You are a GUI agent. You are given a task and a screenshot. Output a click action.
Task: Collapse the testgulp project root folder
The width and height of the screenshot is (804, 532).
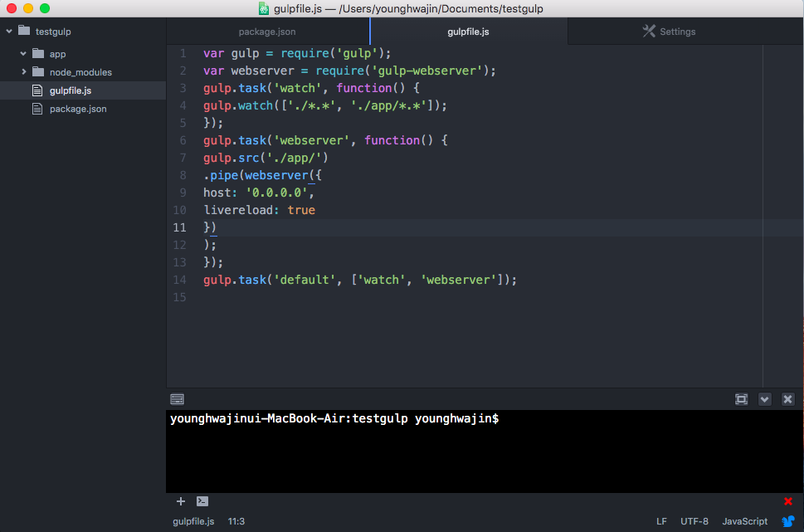click(x=9, y=32)
